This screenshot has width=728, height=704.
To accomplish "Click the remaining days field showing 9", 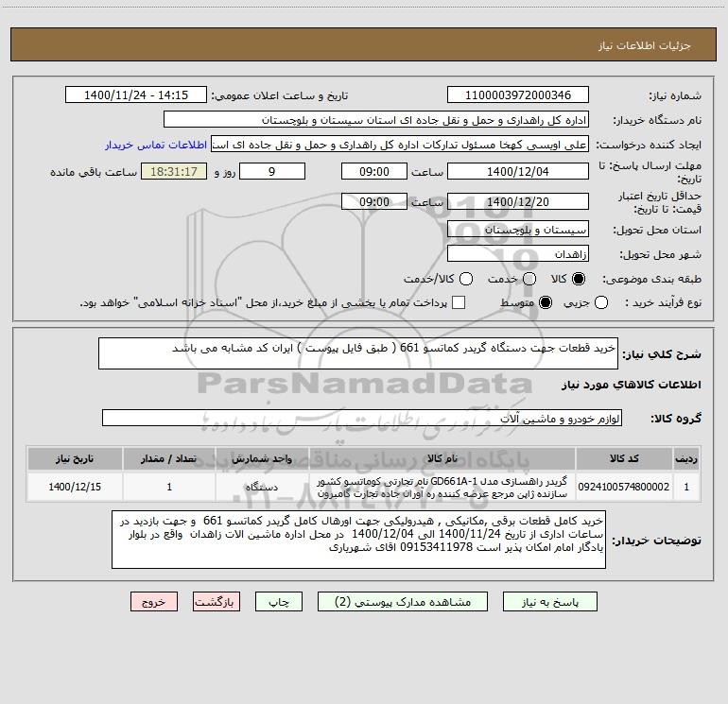I will 272,171.
